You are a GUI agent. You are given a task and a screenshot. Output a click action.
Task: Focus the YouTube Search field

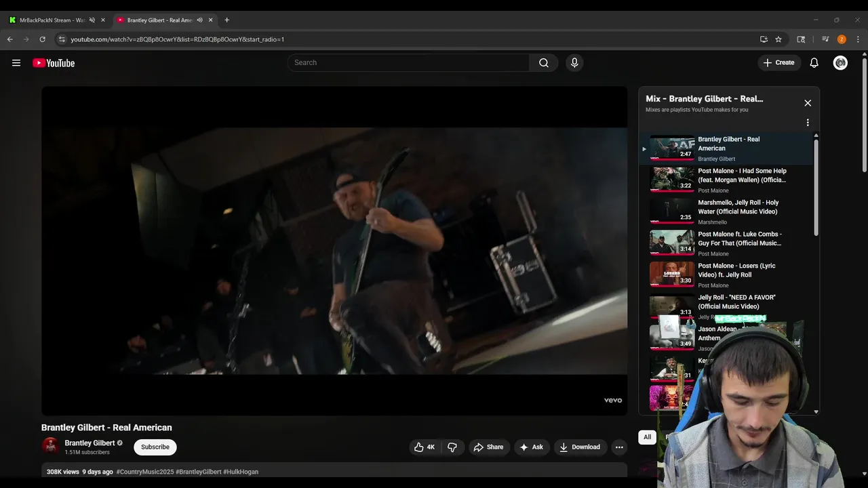point(408,63)
